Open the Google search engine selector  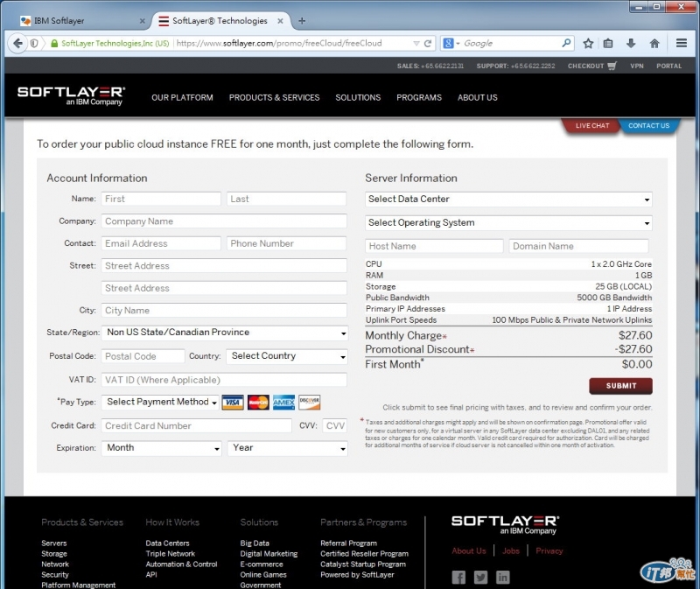click(x=451, y=43)
